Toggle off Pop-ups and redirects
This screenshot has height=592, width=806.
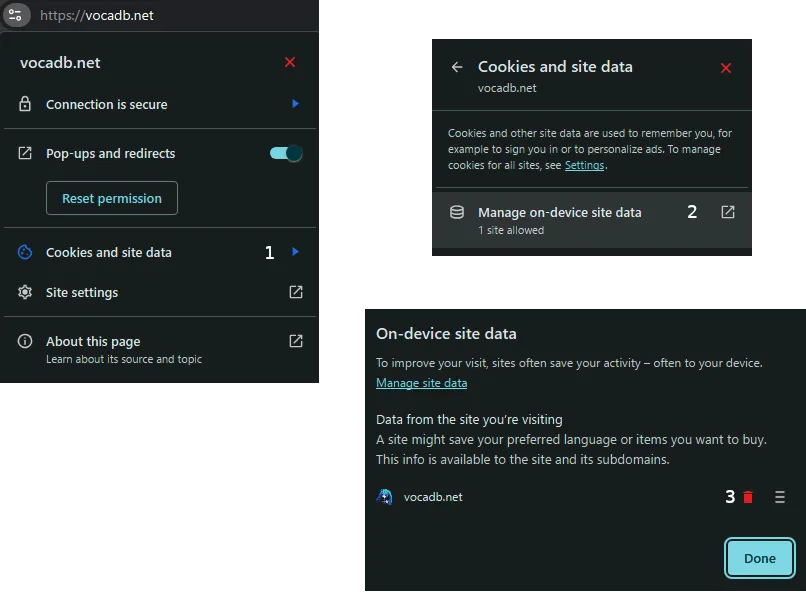[286, 153]
